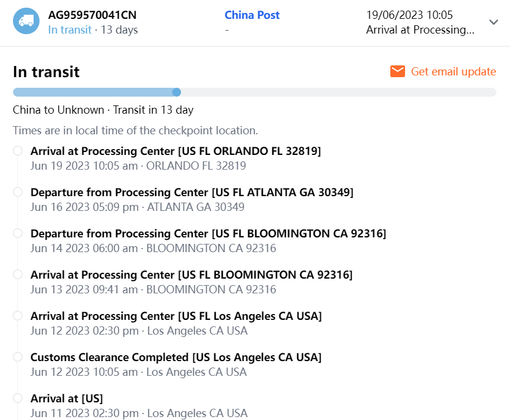
Task: Click the Get email update link
Action: pos(453,71)
